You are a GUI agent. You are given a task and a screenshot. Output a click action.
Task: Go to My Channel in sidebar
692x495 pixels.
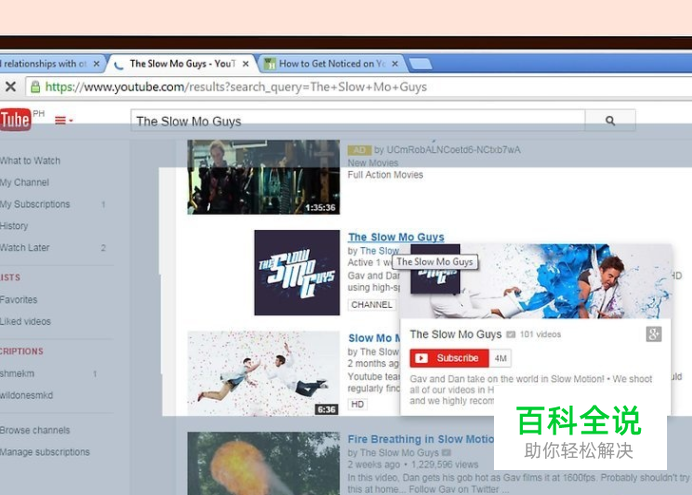[x=24, y=182]
